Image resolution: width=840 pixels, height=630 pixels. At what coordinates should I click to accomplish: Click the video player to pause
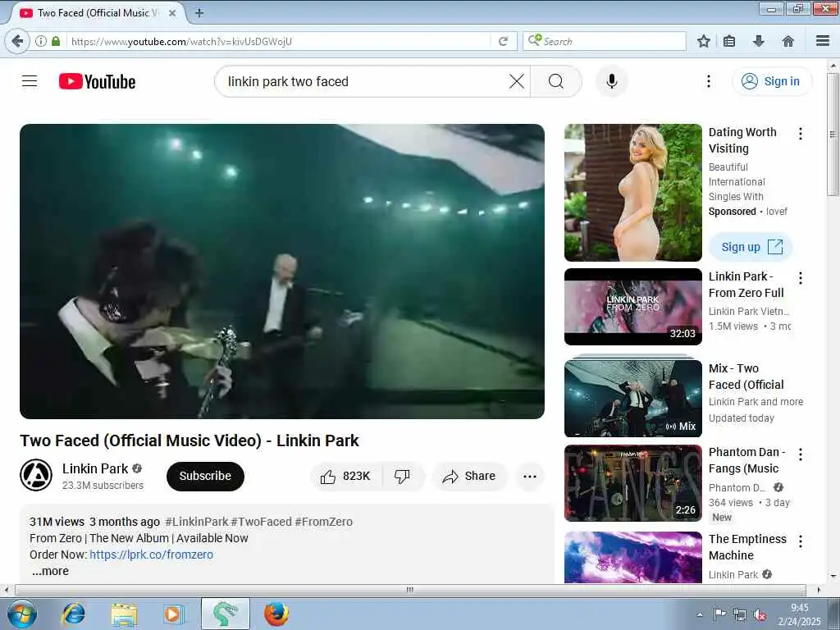click(282, 271)
